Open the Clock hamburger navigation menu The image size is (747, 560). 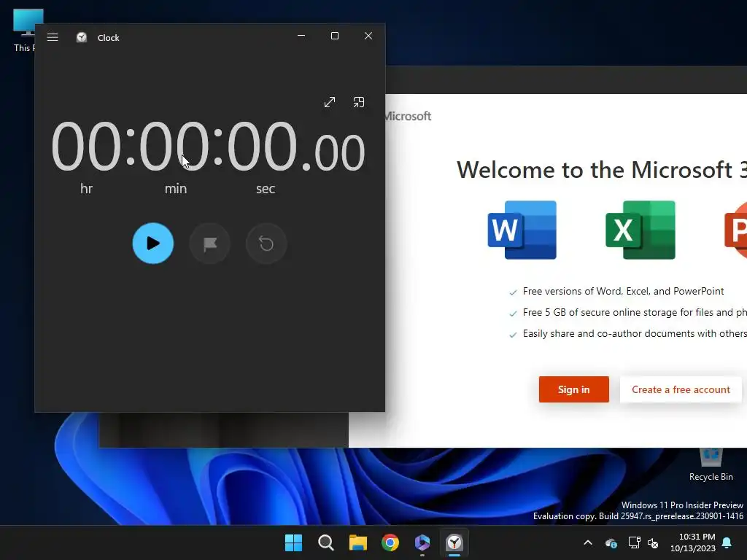point(53,37)
